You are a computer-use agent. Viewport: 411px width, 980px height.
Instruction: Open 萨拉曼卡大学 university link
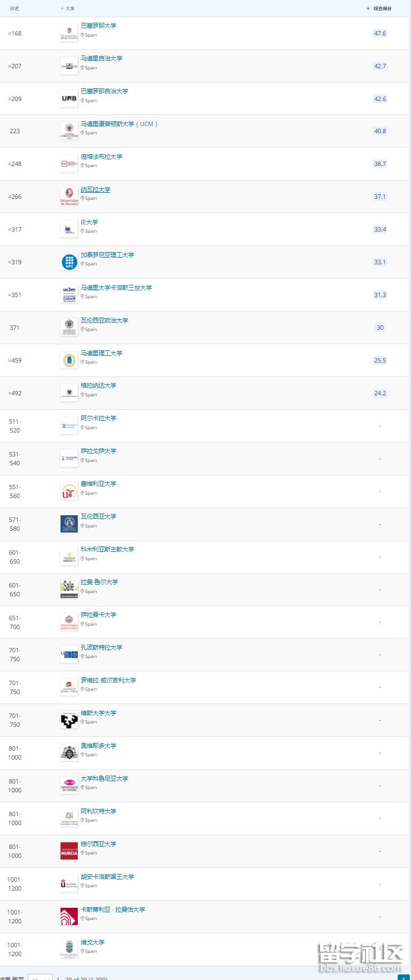coord(98,615)
